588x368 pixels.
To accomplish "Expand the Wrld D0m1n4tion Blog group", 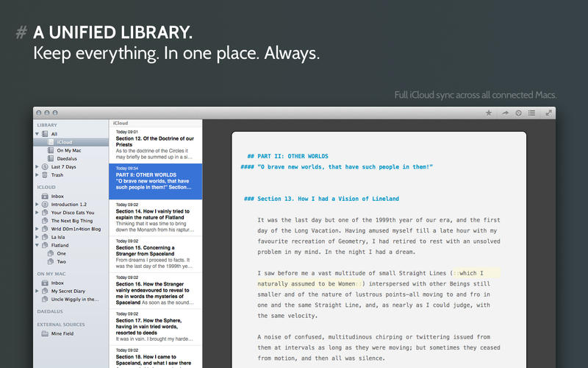I will point(37,229).
